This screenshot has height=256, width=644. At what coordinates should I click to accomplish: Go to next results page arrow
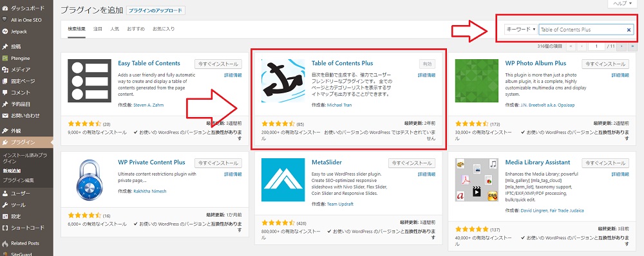(x=622, y=46)
